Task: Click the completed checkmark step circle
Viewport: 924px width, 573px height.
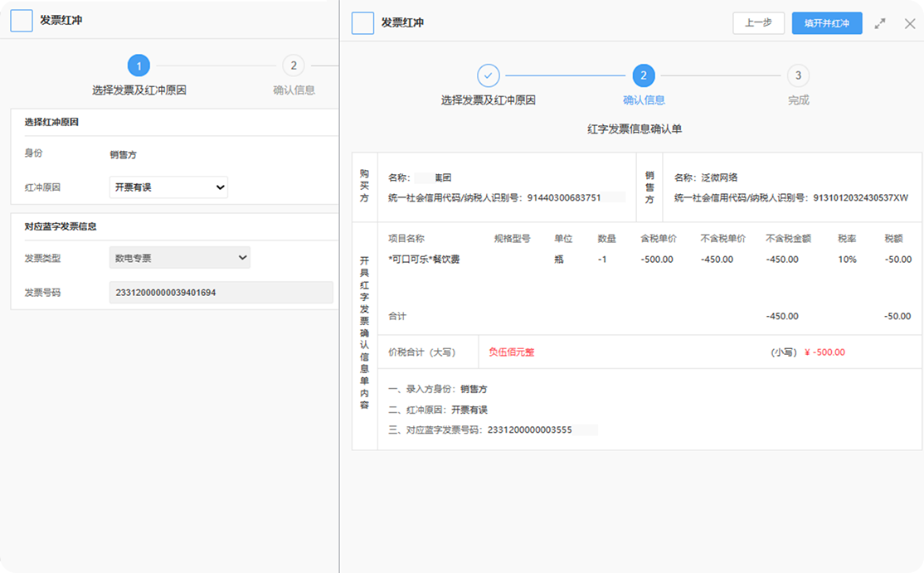Action: [x=489, y=76]
